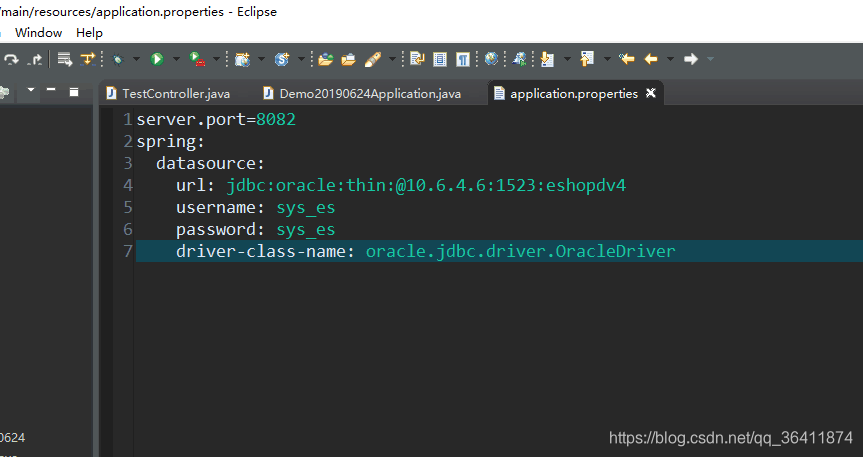The height and width of the screenshot is (457, 863).
Task: Expand the External Tools dropdown arrow
Action: tap(216, 59)
